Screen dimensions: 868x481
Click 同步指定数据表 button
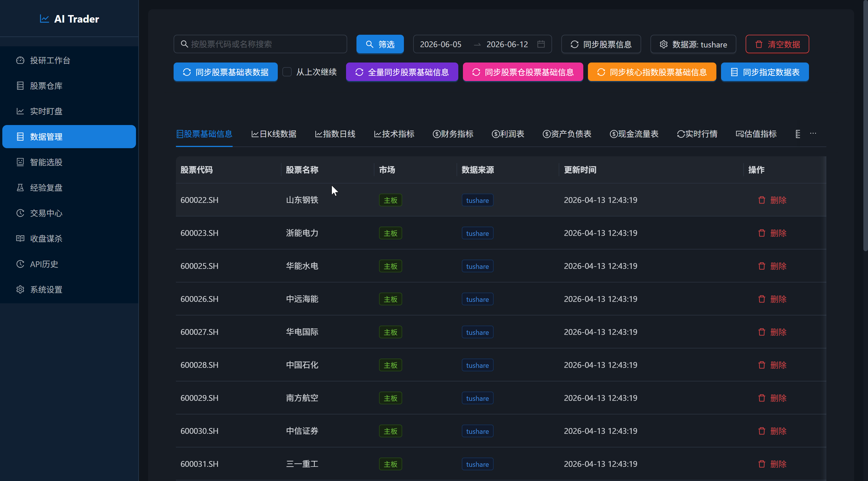(765, 72)
